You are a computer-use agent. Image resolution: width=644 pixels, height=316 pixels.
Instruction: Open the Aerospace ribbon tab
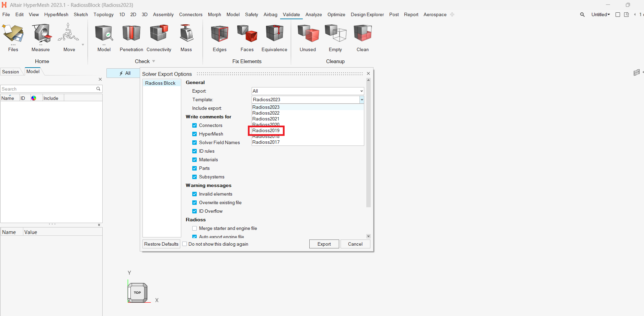click(435, 14)
